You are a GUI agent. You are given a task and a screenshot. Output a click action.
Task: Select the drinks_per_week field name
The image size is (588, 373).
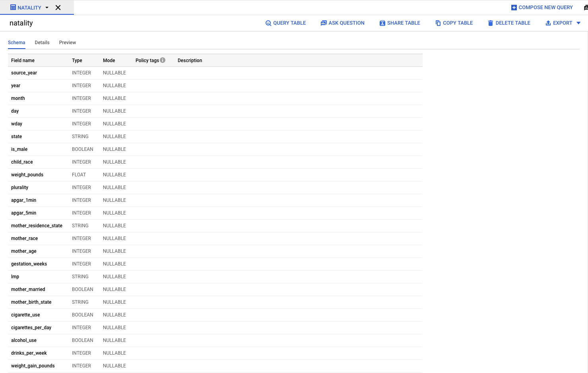point(29,353)
